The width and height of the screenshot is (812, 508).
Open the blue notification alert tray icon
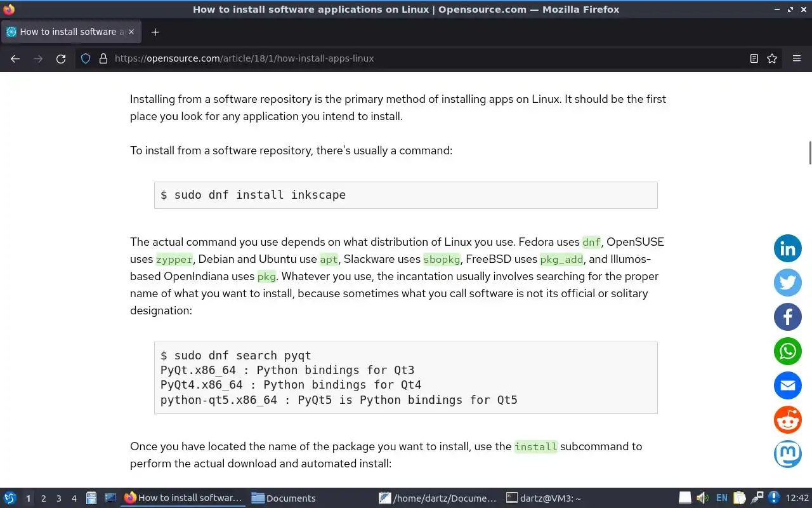click(774, 498)
